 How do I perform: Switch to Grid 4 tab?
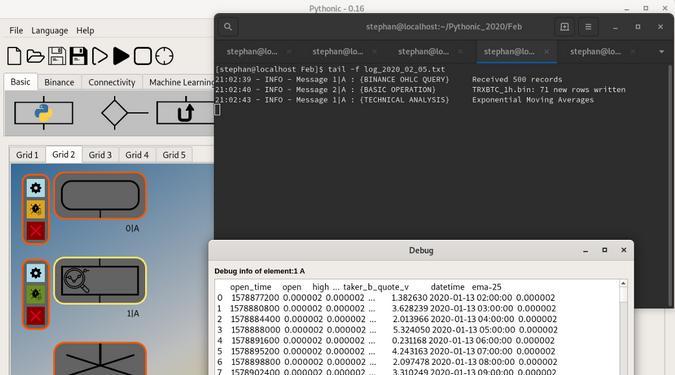tap(137, 155)
